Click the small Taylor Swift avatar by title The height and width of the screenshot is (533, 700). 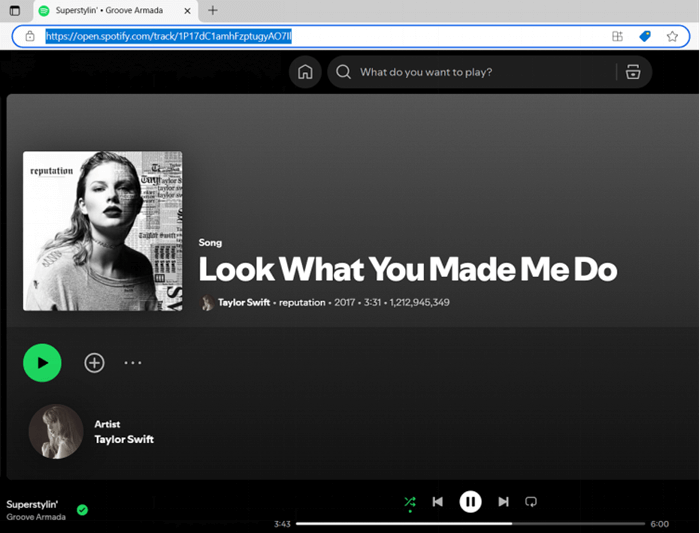click(207, 303)
